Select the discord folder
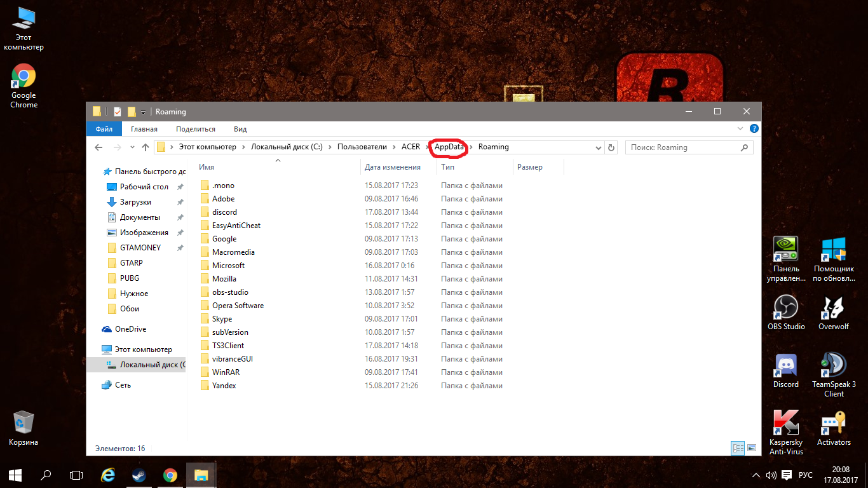 click(224, 212)
